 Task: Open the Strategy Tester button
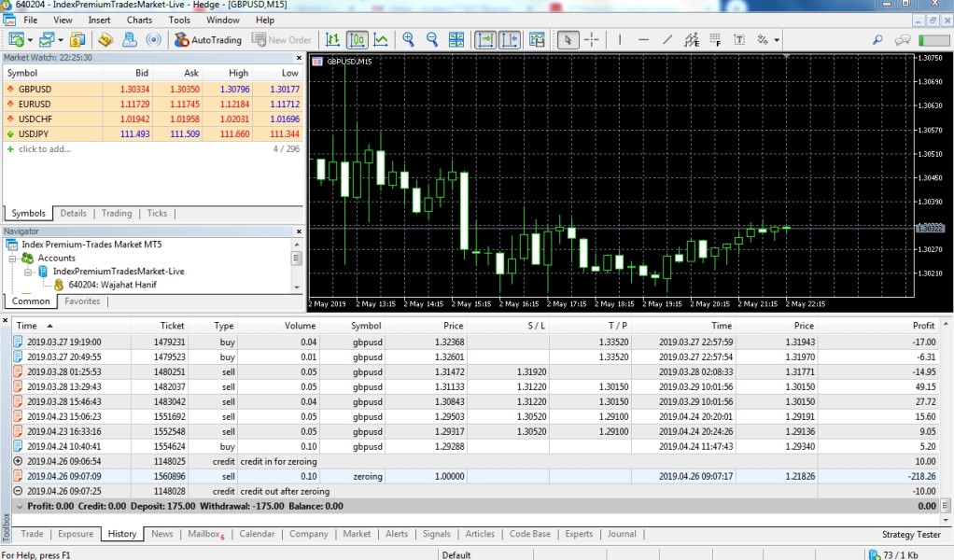pyautogui.click(x=911, y=535)
